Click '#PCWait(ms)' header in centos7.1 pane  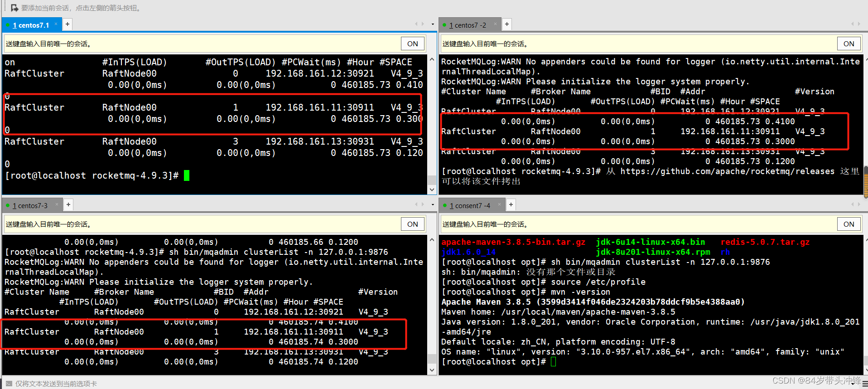click(311, 62)
